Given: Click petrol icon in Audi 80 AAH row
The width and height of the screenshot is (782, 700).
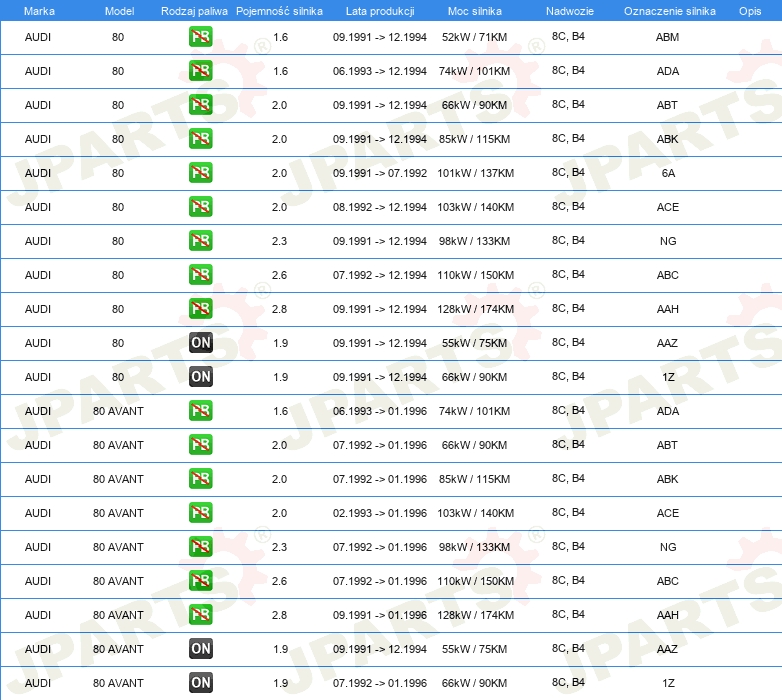Looking at the screenshot, I should (x=200, y=309).
